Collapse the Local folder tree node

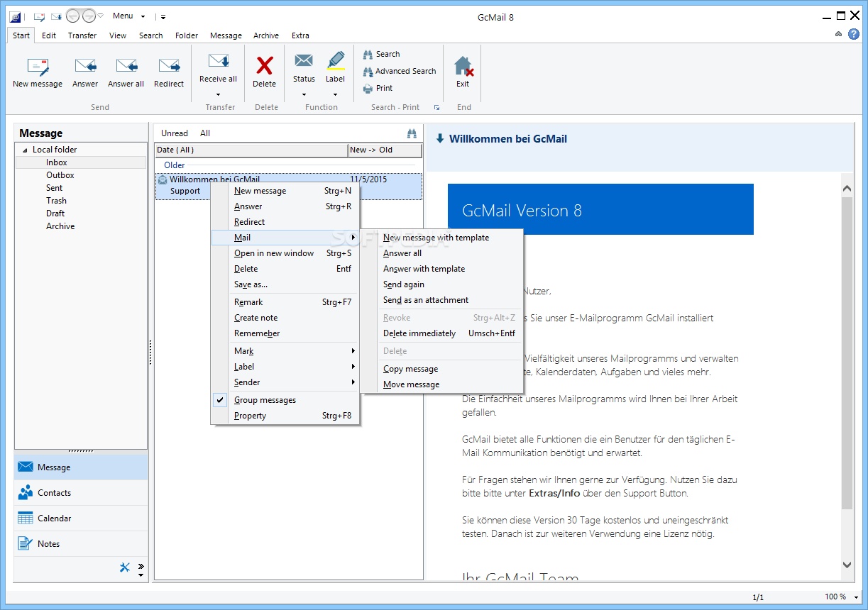[x=26, y=150]
